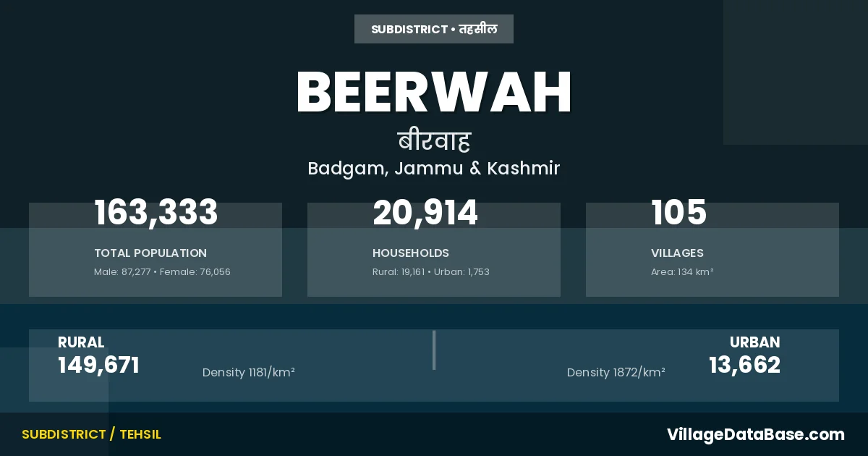Click the Rural and Urban households breakdown
Screen dimensions: 868x456
click(431, 272)
